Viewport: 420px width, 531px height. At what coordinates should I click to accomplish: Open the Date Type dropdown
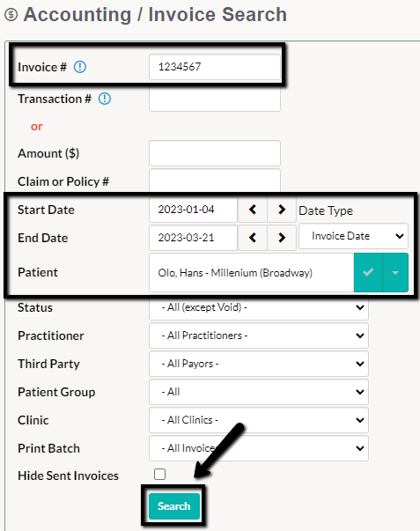click(x=353, y=236)
